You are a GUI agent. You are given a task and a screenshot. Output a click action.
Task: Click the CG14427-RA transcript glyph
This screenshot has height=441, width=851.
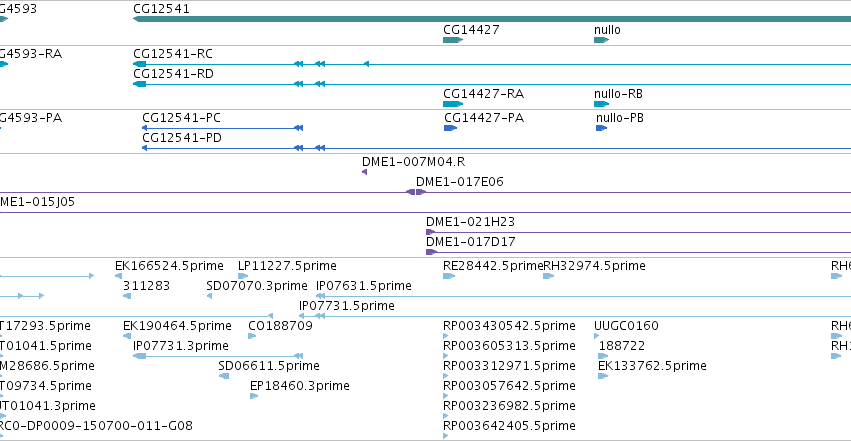(x=453, y=104)
